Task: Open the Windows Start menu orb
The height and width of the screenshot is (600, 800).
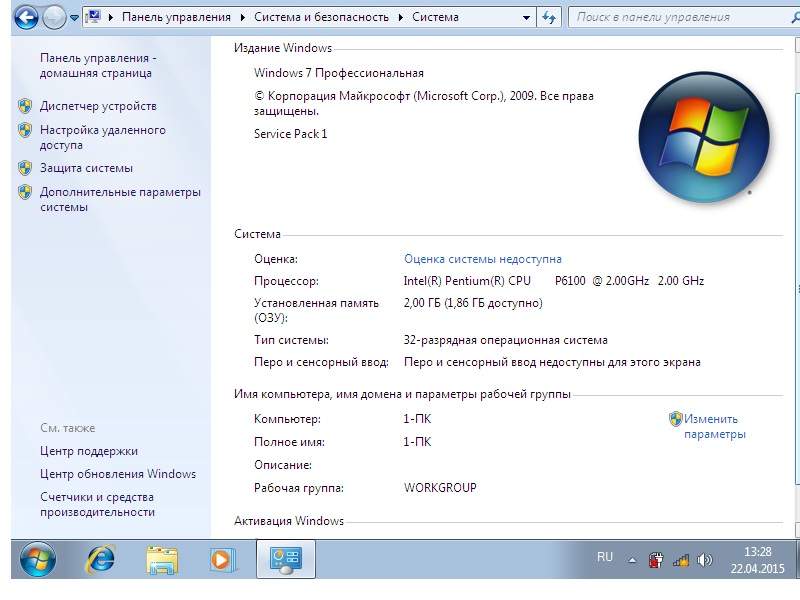Action: click(x=38, y=559)
